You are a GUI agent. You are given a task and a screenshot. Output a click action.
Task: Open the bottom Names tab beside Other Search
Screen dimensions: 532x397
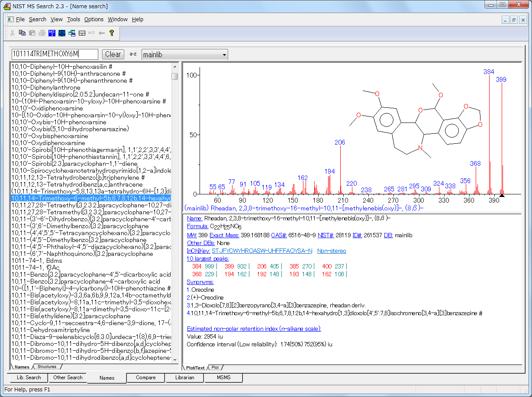(x=107, y=378)
